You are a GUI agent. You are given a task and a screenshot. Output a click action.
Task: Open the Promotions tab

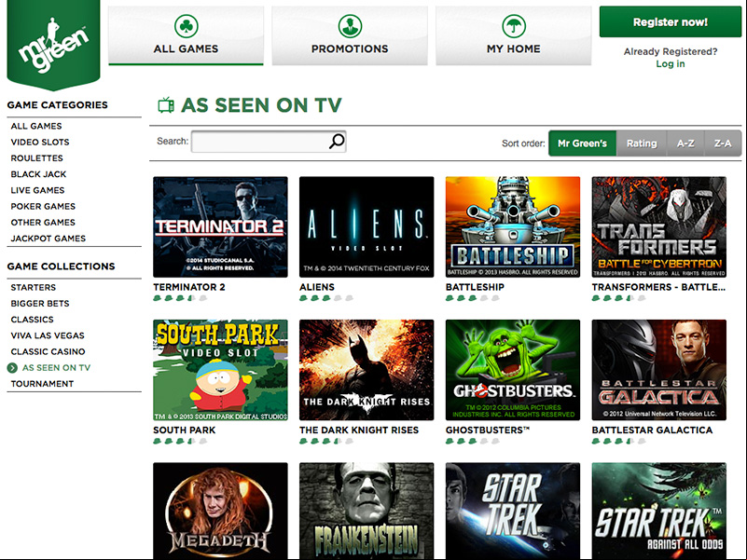pos(350,35)
